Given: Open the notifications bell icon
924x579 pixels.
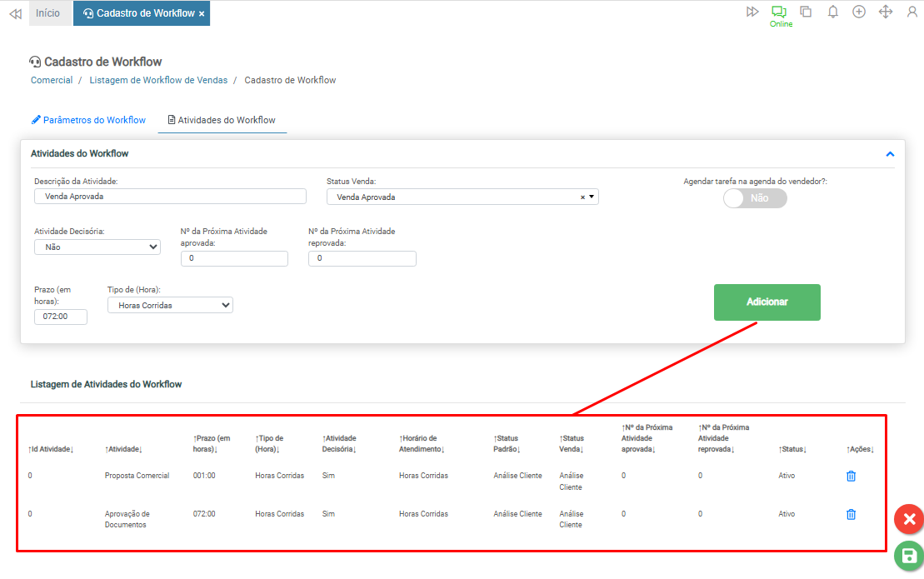Looking at the screenshot, I should (x=832, y=12).
